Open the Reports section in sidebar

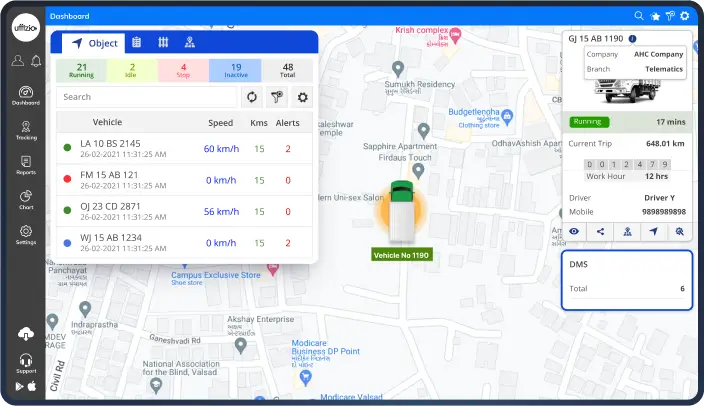(x=26, y=164)
